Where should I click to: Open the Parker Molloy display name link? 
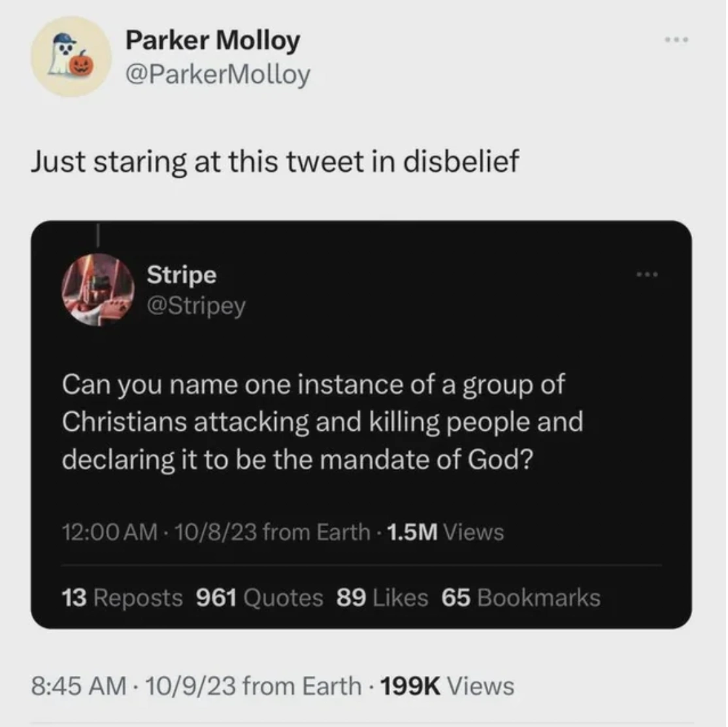[212, 41]
